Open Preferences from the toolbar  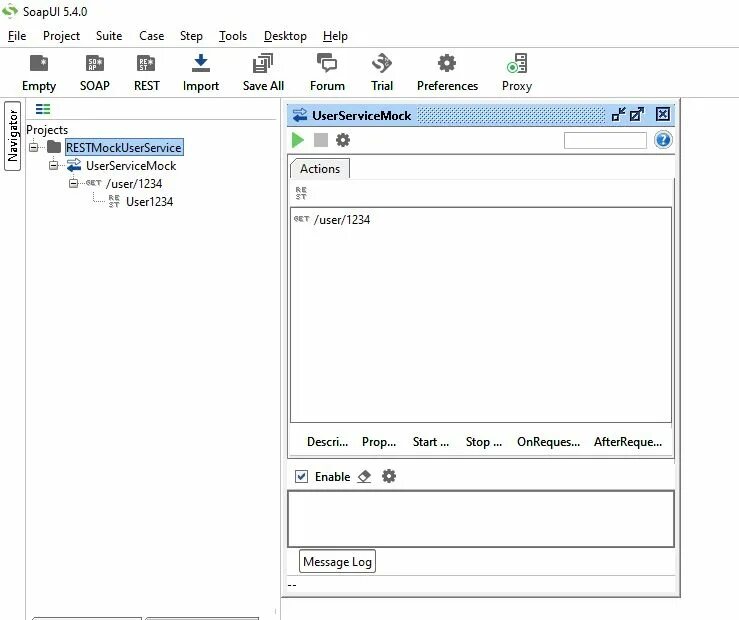pyautogui.click(x=447, y=72)
